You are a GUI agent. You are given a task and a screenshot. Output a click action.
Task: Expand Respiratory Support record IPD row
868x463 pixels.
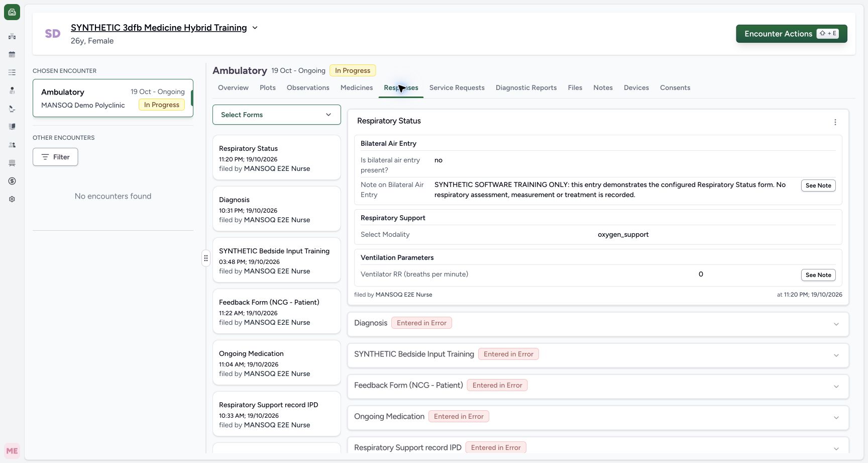point(598,446)
